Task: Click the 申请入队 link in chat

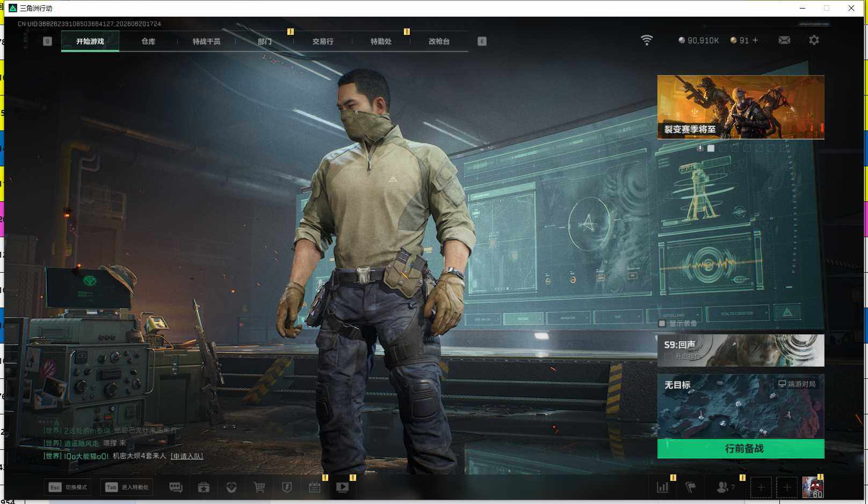Action: [x=187, y=456]
